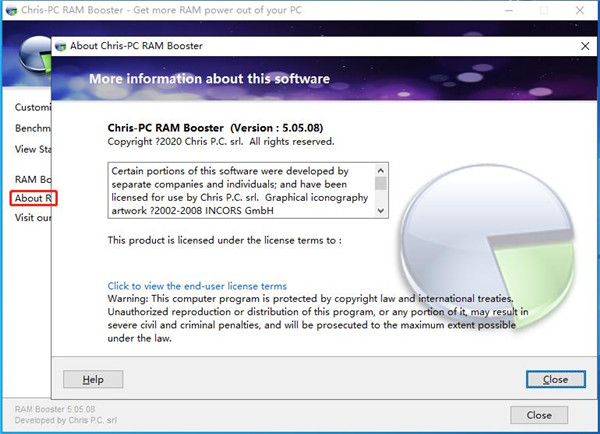Viewport: 600px width, 434px height.
Task: Click the 'RAM Booster 5.05.08' footer text
Action: pos(55,409)
